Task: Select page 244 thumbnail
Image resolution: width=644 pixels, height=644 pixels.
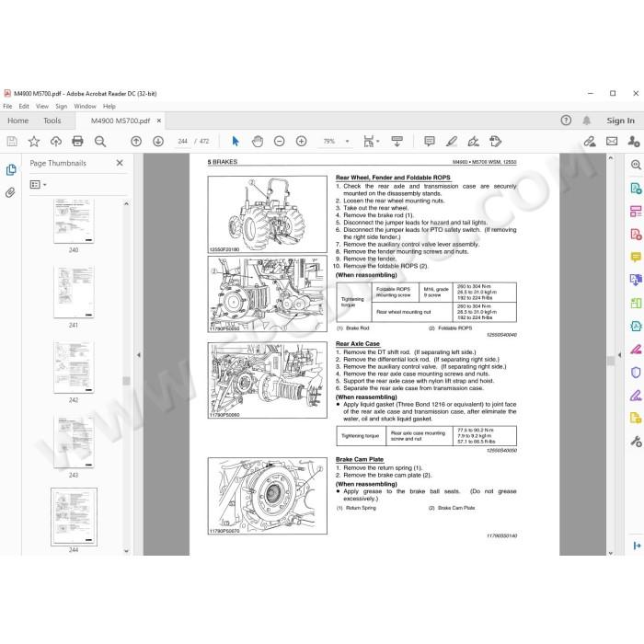Action: [74, 517]
